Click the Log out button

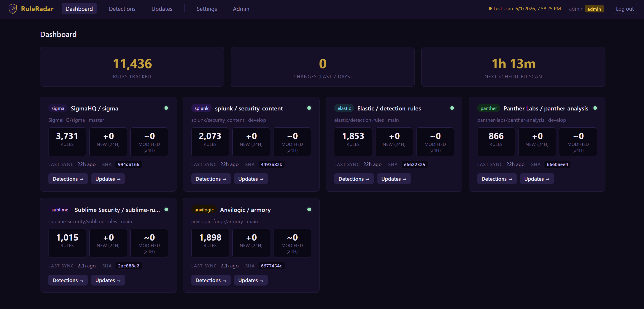pyautogui.click(x=625, y=9)
